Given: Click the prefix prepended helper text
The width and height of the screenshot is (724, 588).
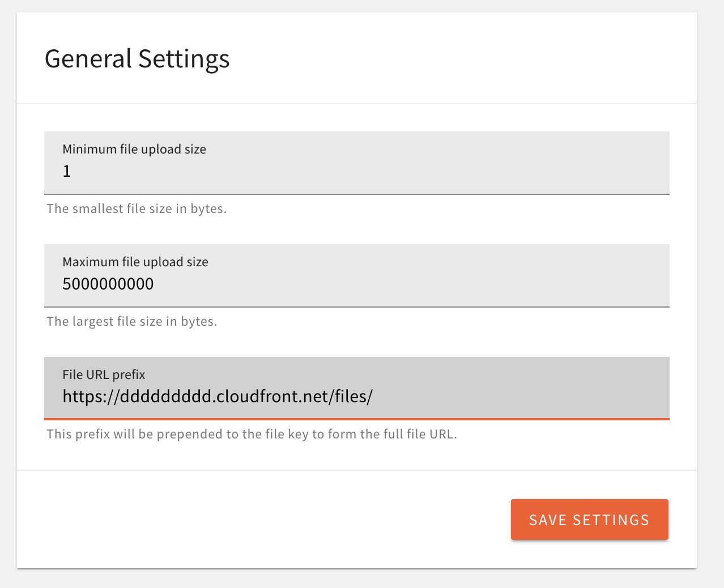Looking at the screenshot, I should 252,434.
